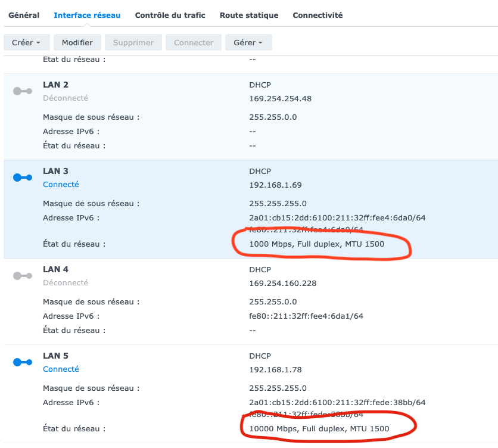Open the Connectivité tab
This screenshot has width=498, height=448.
(318, 15)
